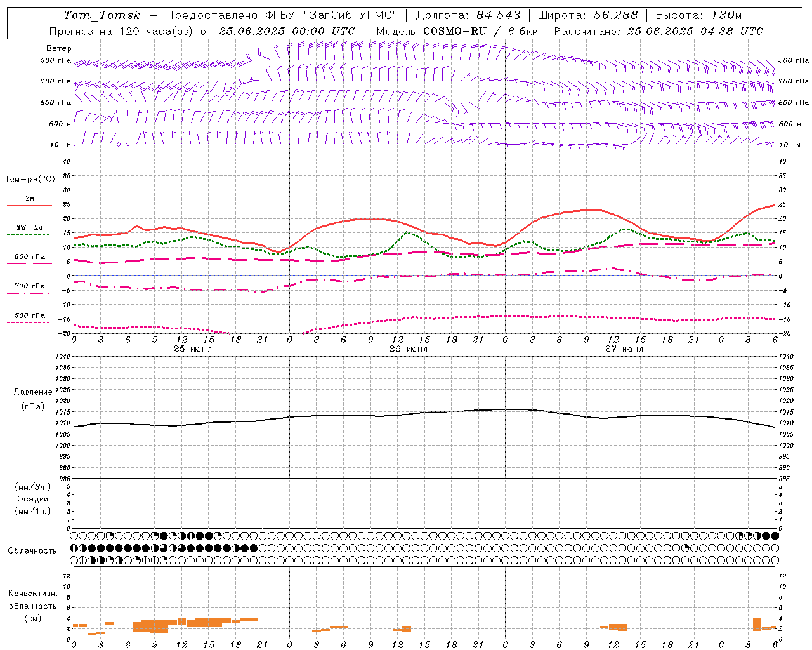Select the Прогноз на 120 часа(ов) text
The height and width of the screenshot is (650, 812).
pos(122,31)
